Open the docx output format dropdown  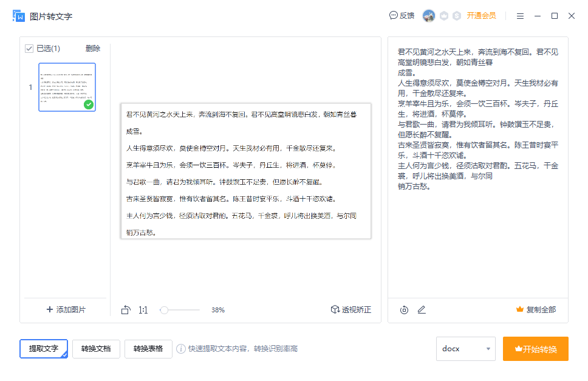click(x=465, y=349)
